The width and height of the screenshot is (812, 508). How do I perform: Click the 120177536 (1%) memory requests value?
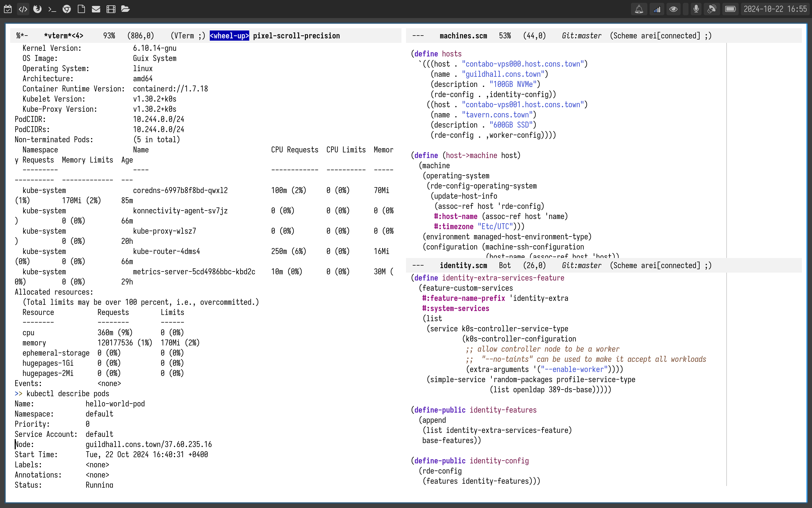[x=125, y=343]
